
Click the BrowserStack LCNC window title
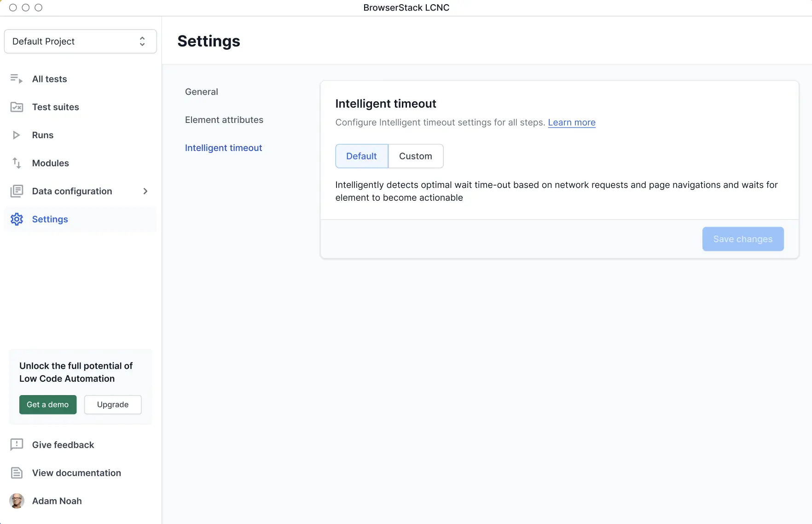tap(406, 7)
